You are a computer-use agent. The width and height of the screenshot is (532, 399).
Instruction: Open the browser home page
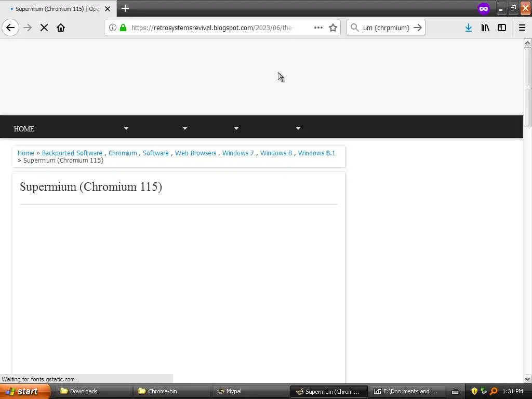[61, 28]
